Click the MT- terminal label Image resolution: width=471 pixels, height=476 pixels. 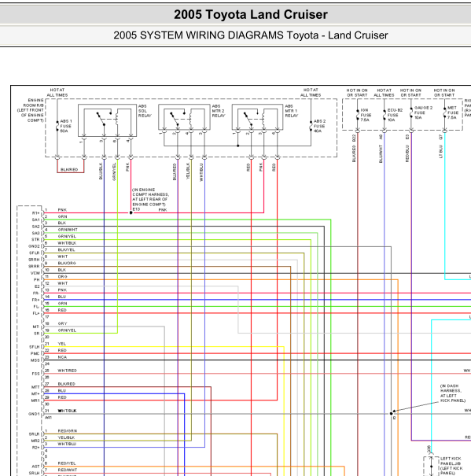click(x=36, y=327)
